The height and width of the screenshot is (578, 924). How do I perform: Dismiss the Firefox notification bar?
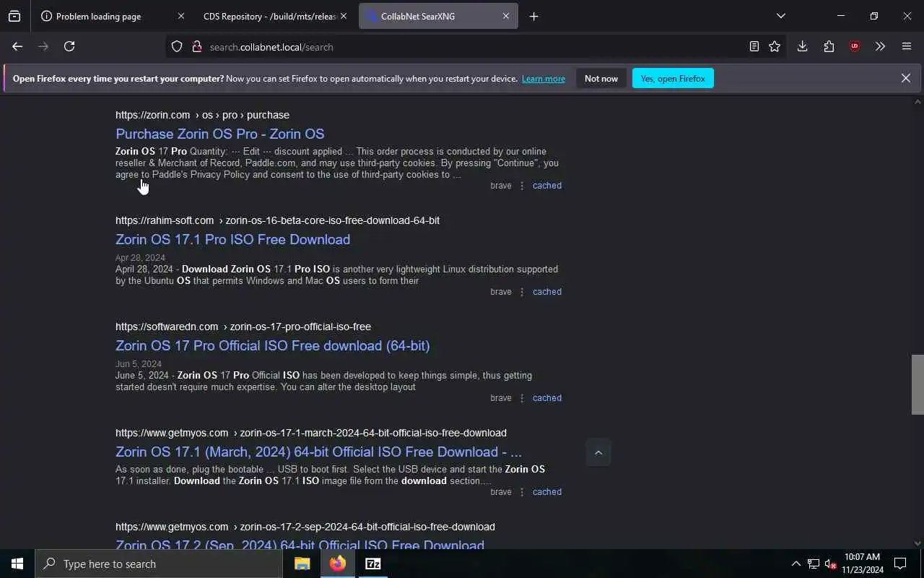click(x=905, y=78)
